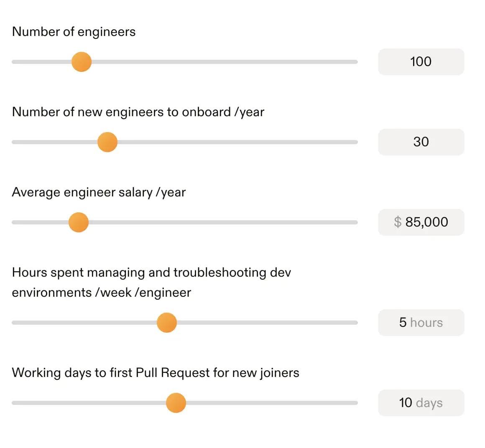
Task: Click the "Number of engineers" label
Action: point(74,32)
